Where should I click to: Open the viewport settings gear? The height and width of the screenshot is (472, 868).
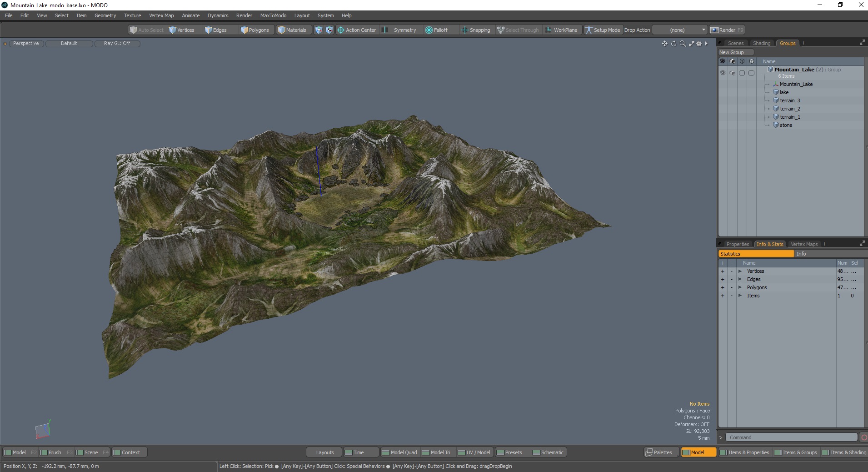pos(699,44)
